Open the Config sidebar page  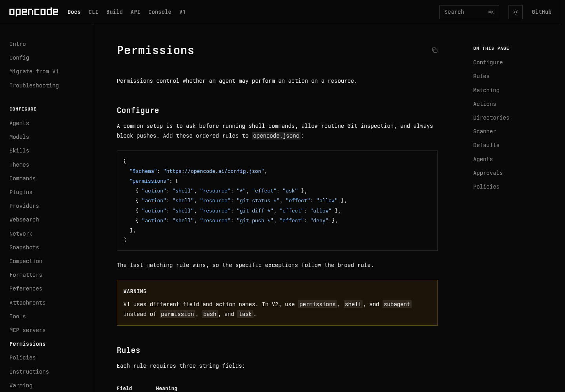pos(19,58)
